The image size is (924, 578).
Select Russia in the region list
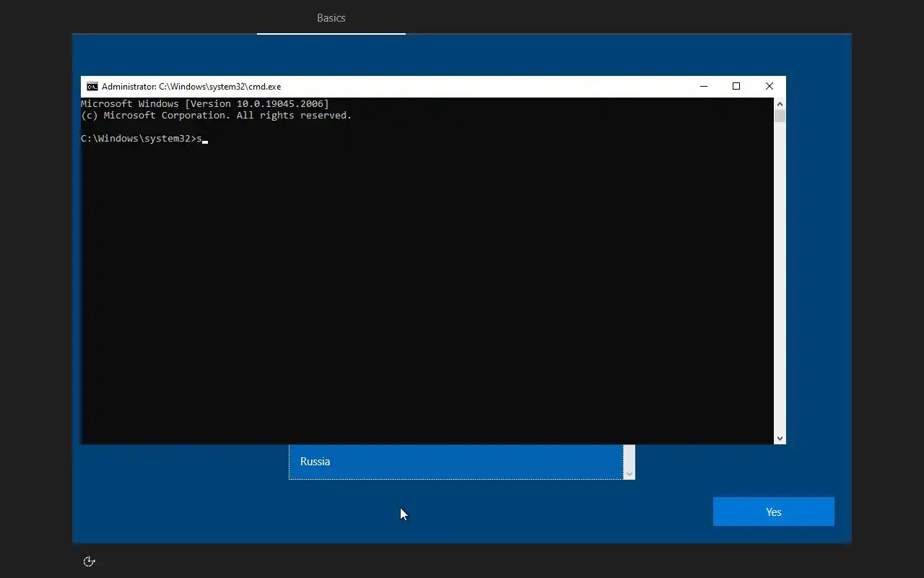click(456, 462)
